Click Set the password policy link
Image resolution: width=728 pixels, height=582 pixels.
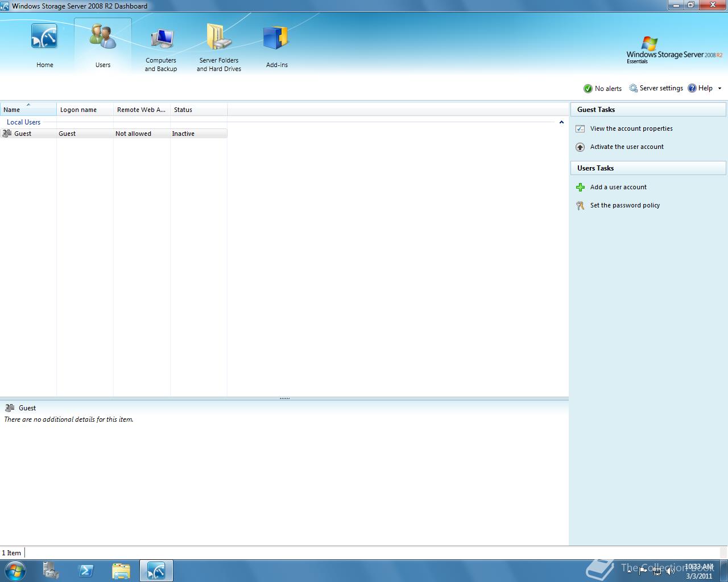click(x=625, y=206)
